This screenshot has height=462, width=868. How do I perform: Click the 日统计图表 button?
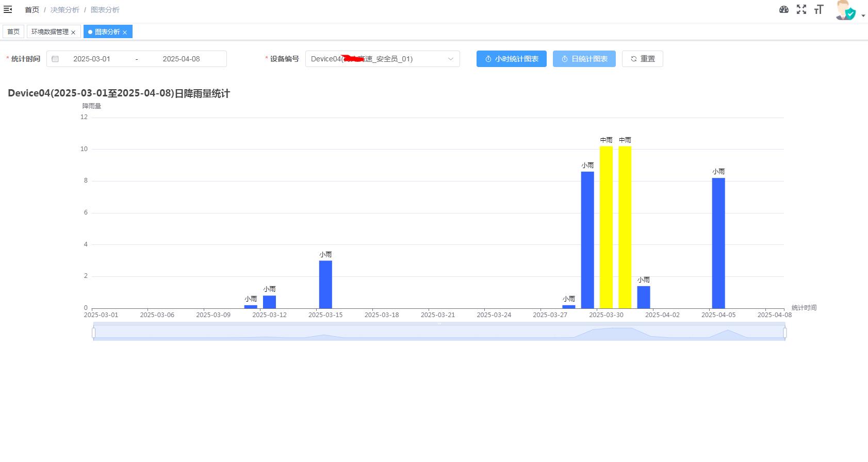(584, 59)
